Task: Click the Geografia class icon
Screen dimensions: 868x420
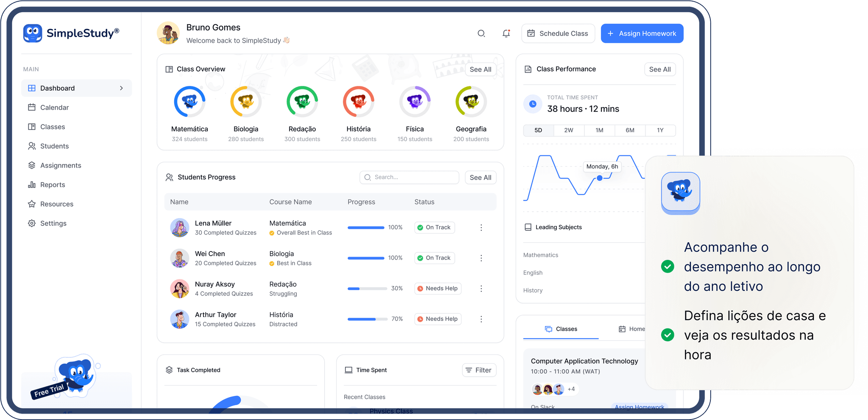Action: point(471,102)
